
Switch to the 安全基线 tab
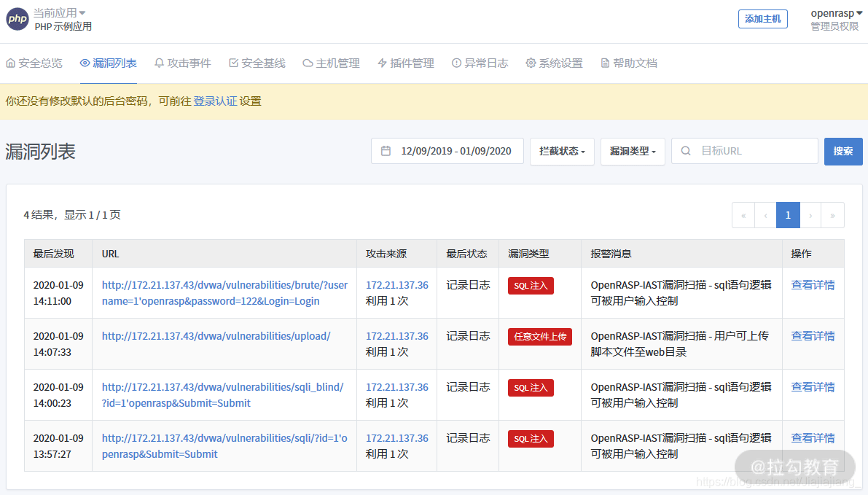257,63
